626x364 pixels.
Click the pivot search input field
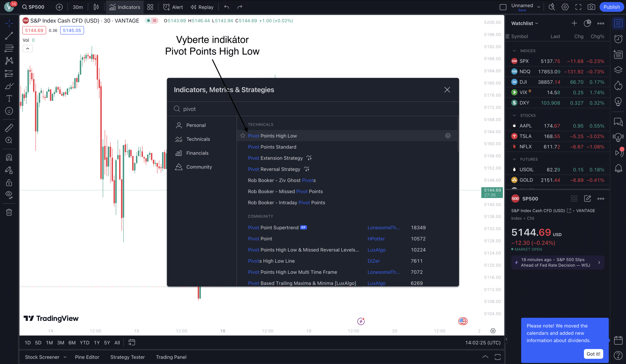[313, 109]
